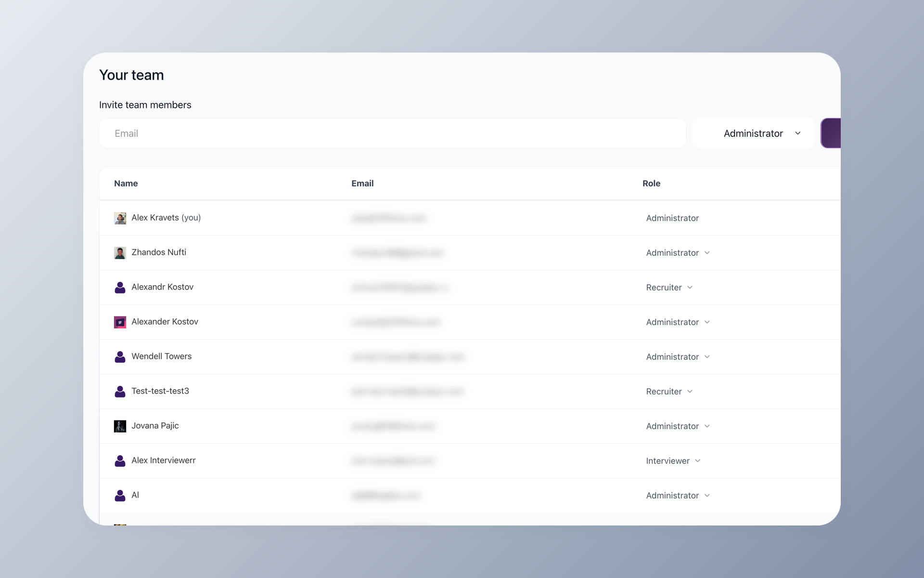Change Alexandr Kostov's Recruiter role
This screenshot has width=924, height=578.
669,288
